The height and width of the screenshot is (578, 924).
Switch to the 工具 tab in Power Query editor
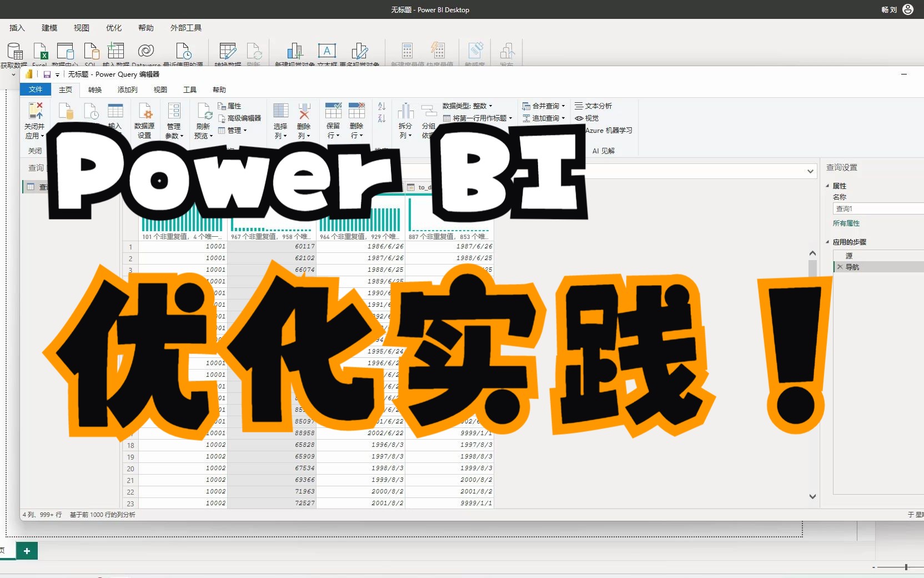190,89
